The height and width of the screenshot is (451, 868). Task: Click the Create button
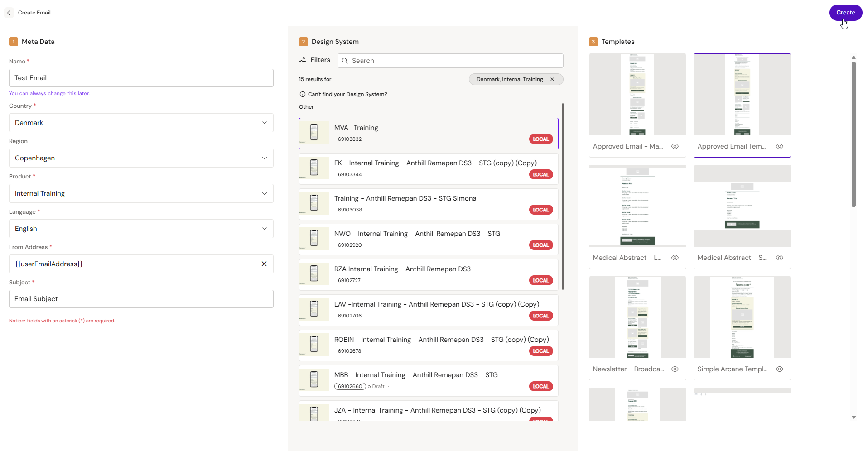tap(846, 13)
